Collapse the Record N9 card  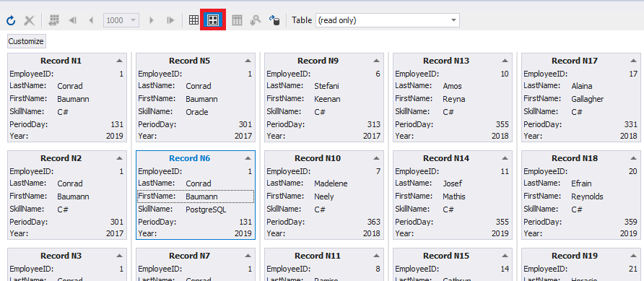[377, 61]
